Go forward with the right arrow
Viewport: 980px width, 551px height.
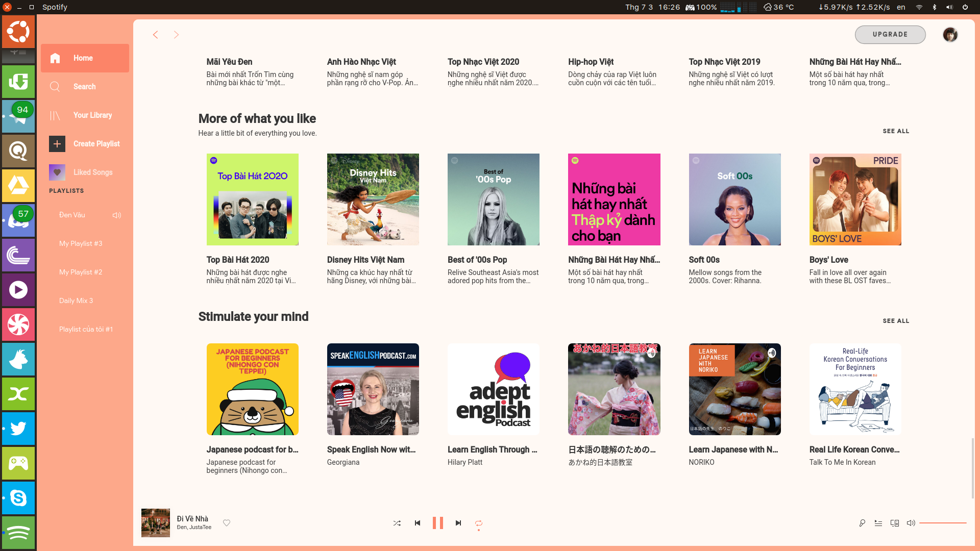pos(176,35)
